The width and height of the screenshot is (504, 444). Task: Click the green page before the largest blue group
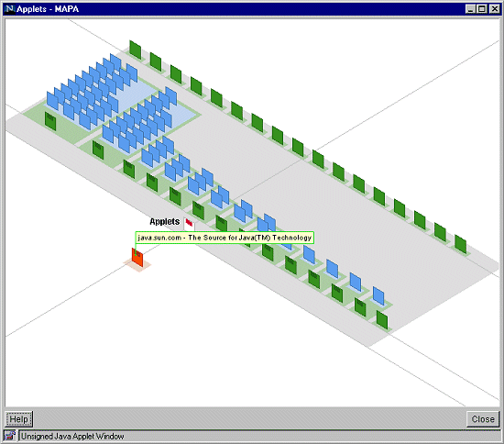(x=50, y=121)
